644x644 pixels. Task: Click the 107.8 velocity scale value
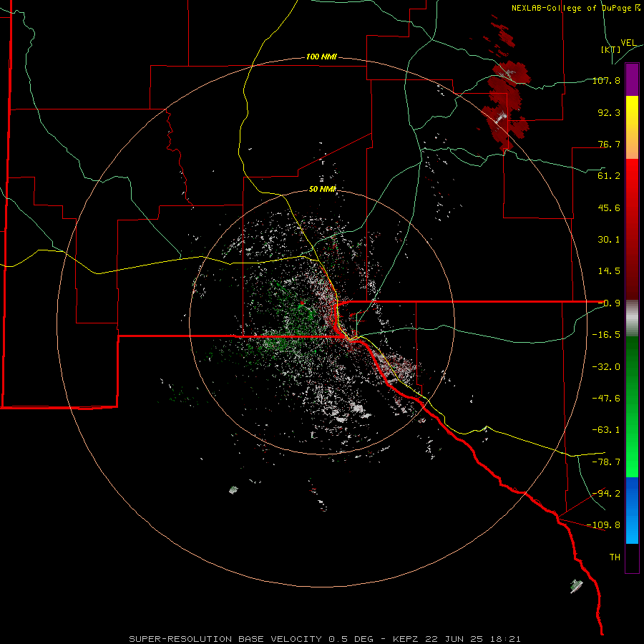(x=606, y=80)
